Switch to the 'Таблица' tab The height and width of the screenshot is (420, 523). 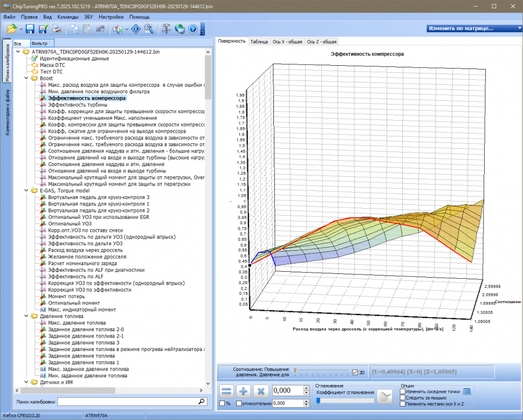259,42
